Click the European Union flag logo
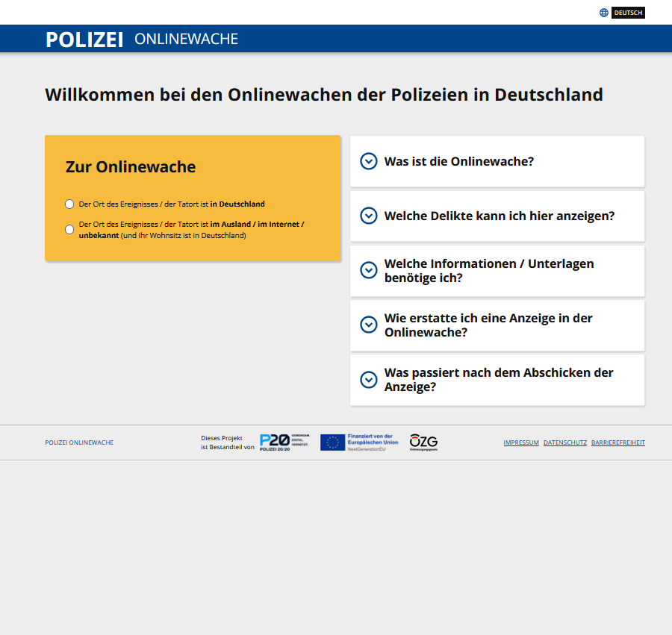This screenshot has height=635, width=672. pyautogui.click(x=332, y=442)
